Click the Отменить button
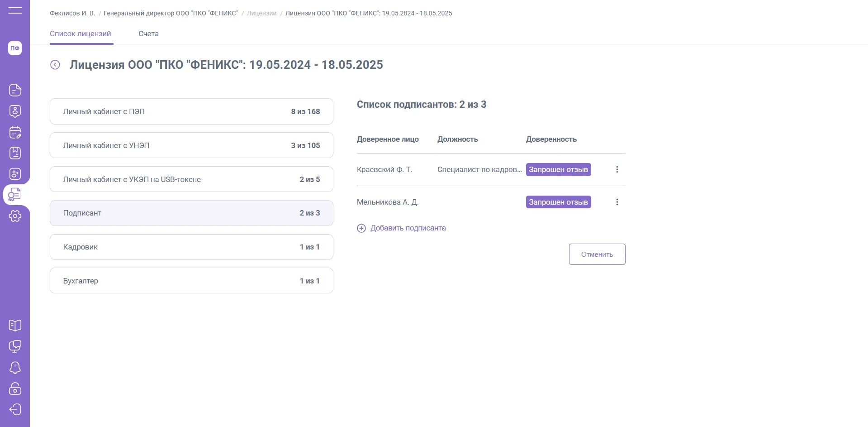This screenshot has width=868, height=427. pos(597,254)
